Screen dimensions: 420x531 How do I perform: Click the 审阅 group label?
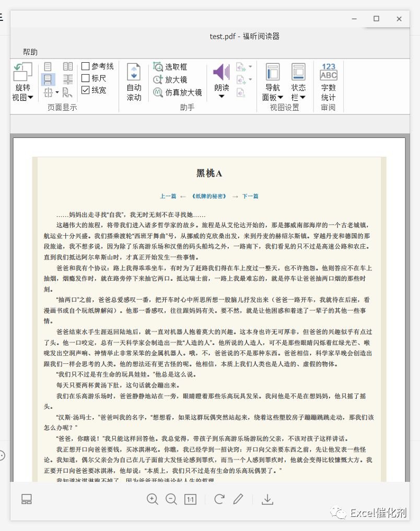coord(328,107)
